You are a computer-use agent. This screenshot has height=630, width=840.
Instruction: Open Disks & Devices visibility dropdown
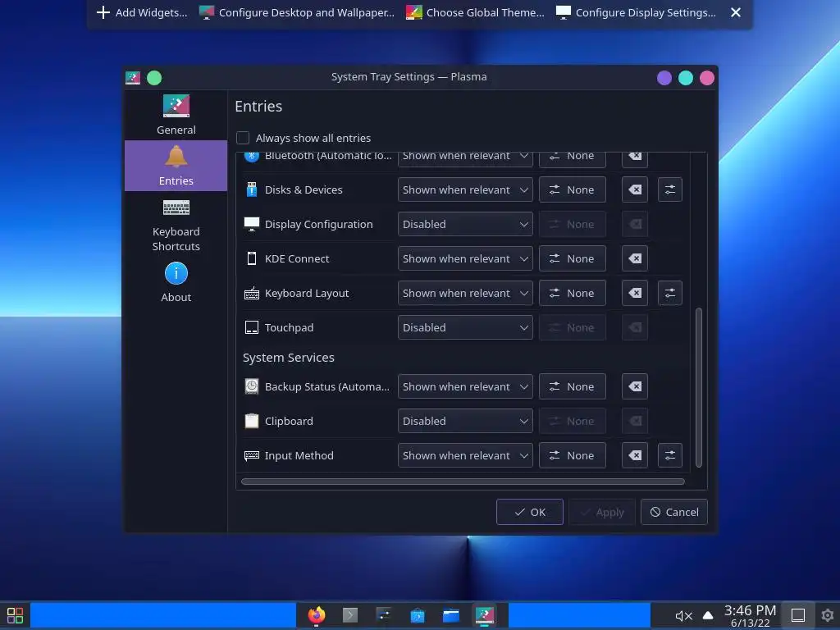click(x=465, y=189)
